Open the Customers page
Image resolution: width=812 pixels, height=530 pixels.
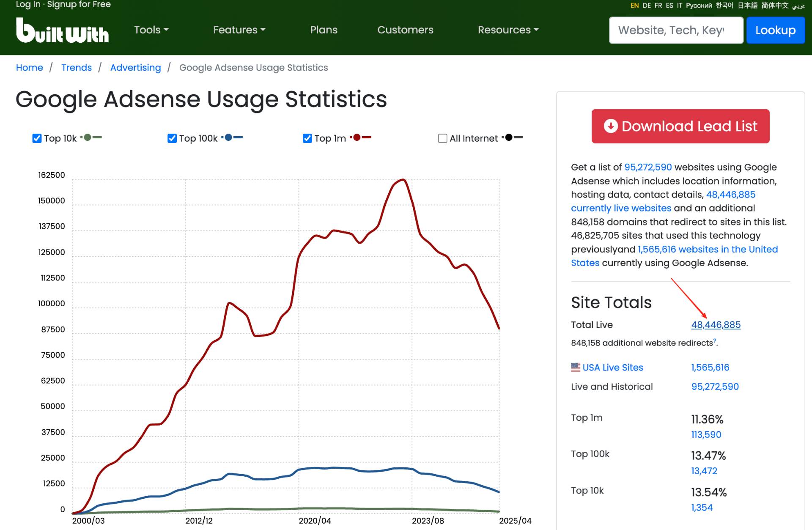coord(405,30)
